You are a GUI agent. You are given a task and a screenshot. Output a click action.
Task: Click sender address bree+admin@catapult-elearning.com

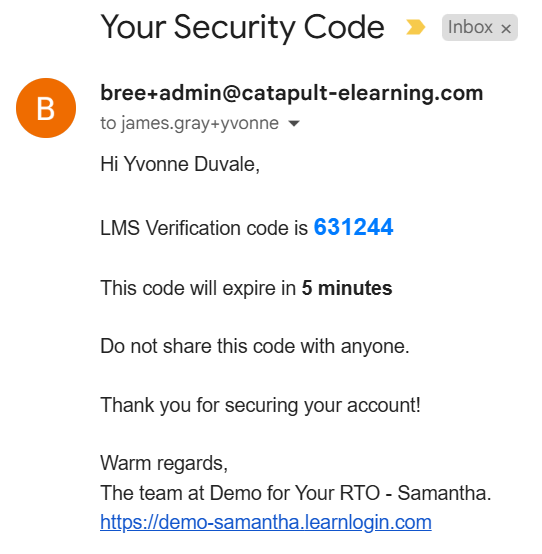(x=291, y=93)
